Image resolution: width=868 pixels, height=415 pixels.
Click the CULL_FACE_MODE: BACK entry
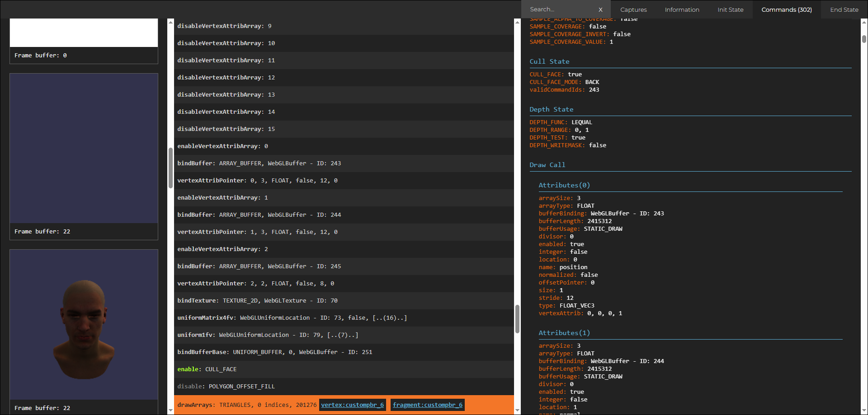click(564, 82)
